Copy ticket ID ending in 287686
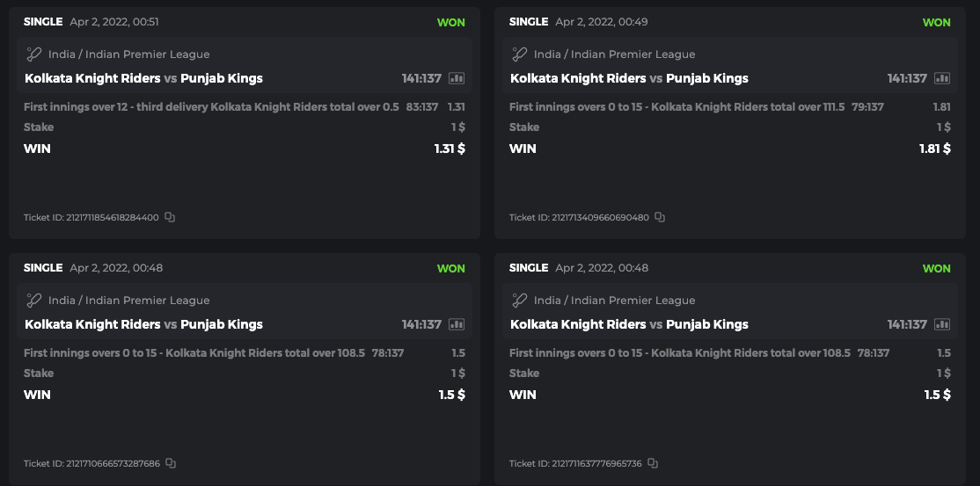Image resolution: width=980 pixels, height=486 pixels. [x=171, y=463]
